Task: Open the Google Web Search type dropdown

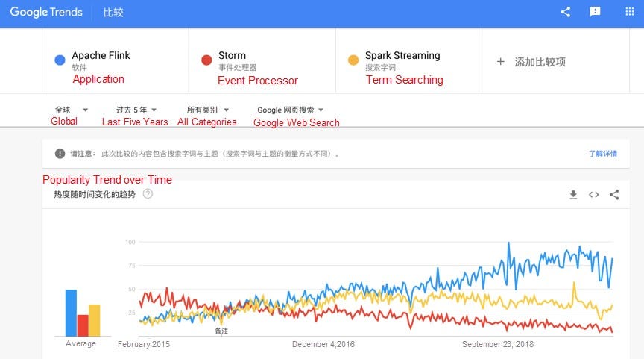Action: tap(290, 110)
